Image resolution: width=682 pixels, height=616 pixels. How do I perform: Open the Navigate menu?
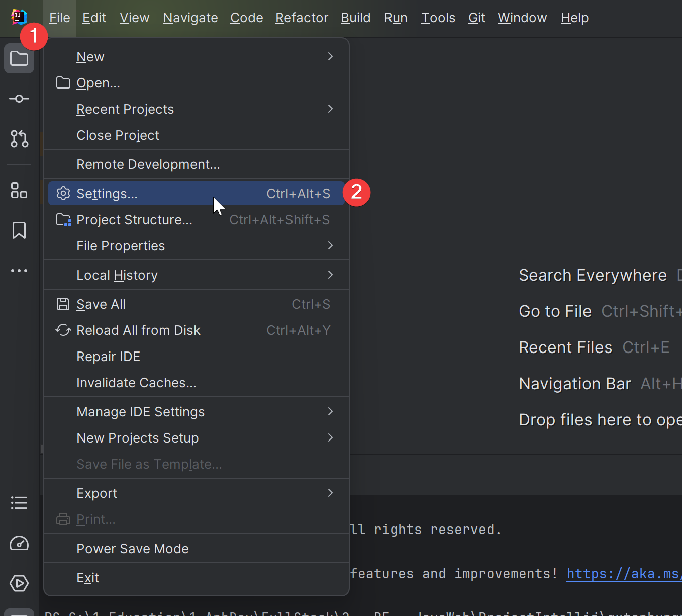190,18
